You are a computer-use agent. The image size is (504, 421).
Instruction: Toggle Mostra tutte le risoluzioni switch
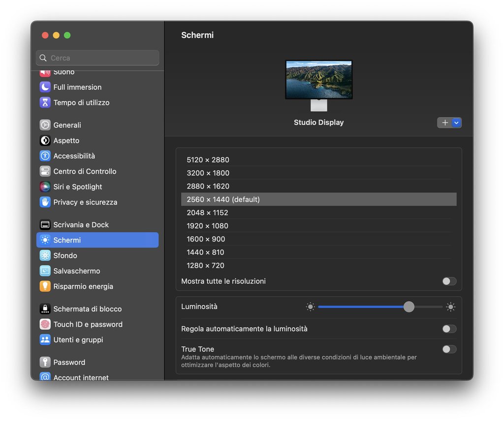click(449, 281)
